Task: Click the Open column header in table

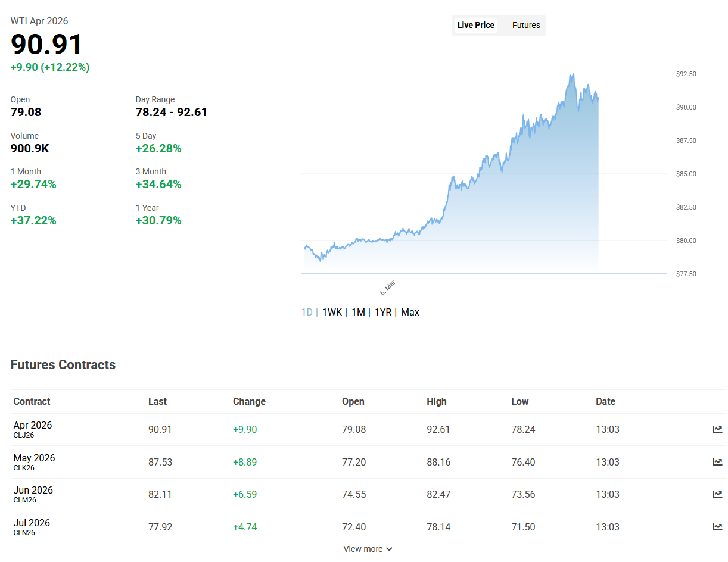Action: [353, 401]
